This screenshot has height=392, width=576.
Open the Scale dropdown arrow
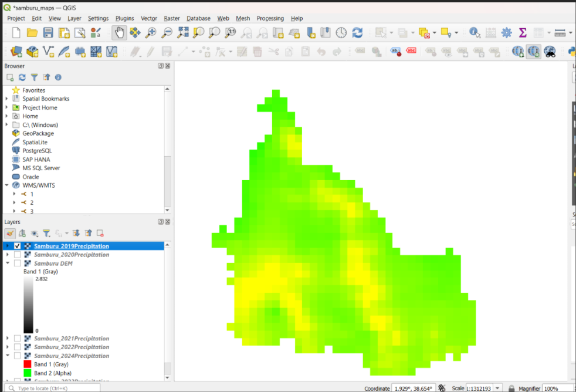[x=497, y=388]
